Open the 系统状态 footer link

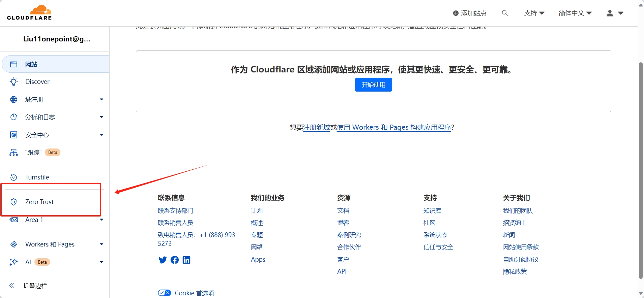(435, 235)
